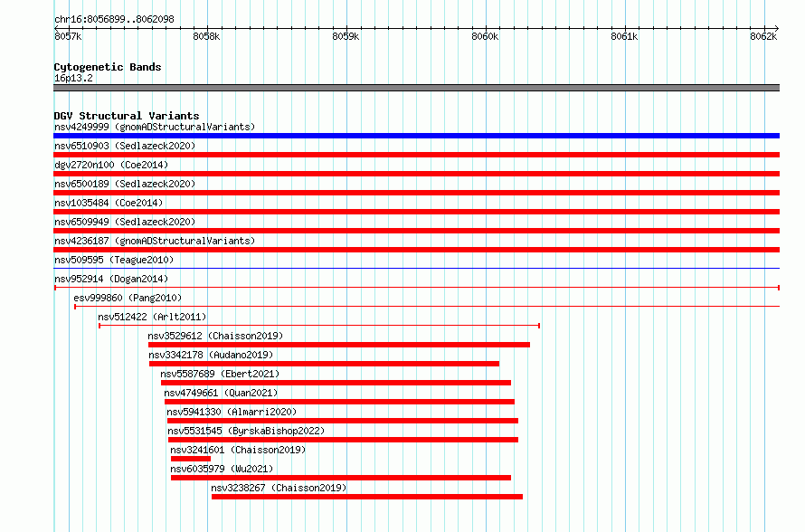Click the nsv3241601 (Chaisson2019) label

tap(238, 450)
